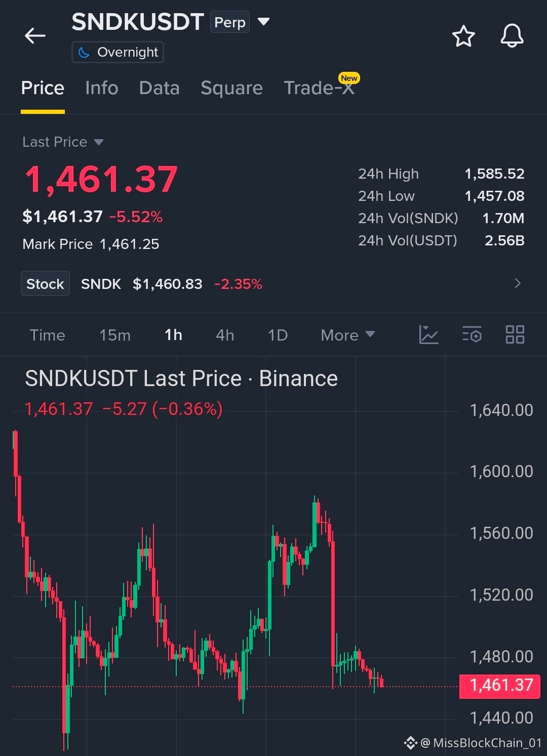Switch to the Info tab
547x756 pixels.
point(102,88)
